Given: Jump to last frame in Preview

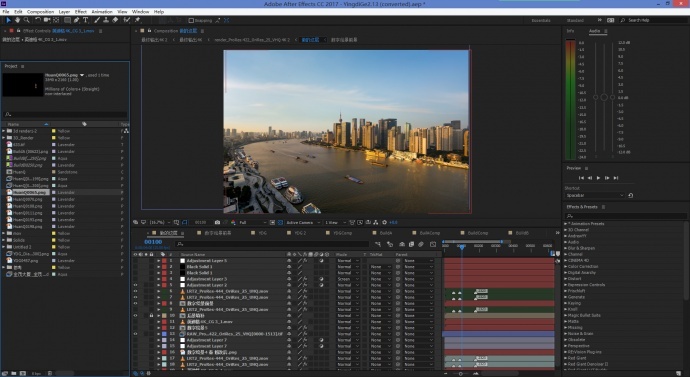Looking at the screenshot, I should pos(616,178).
